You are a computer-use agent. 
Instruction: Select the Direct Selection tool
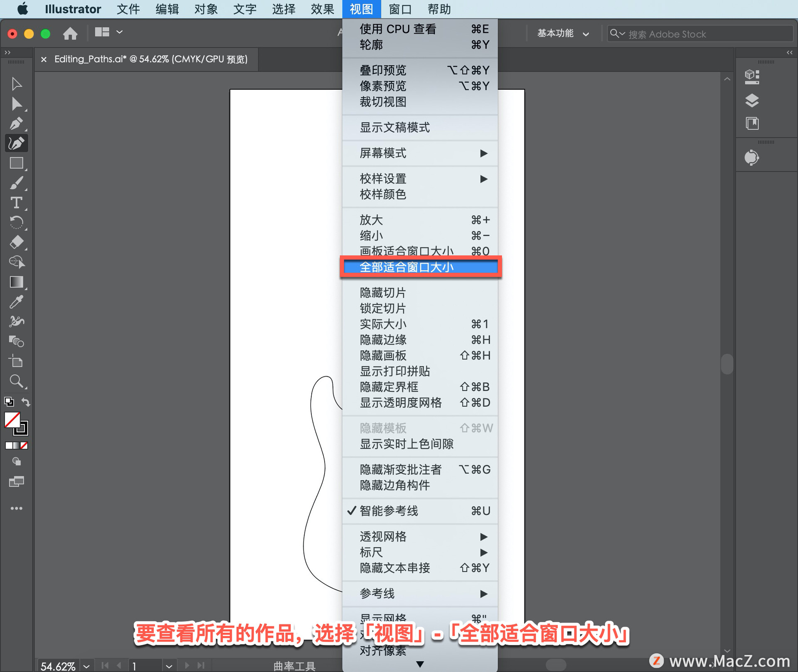coord(16,104)
